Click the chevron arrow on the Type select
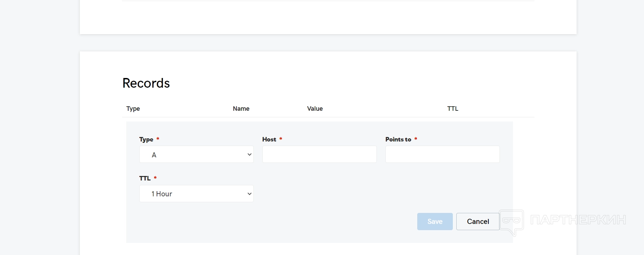The width and height of the screenshot is (644, 255). (x=249, y=155)
